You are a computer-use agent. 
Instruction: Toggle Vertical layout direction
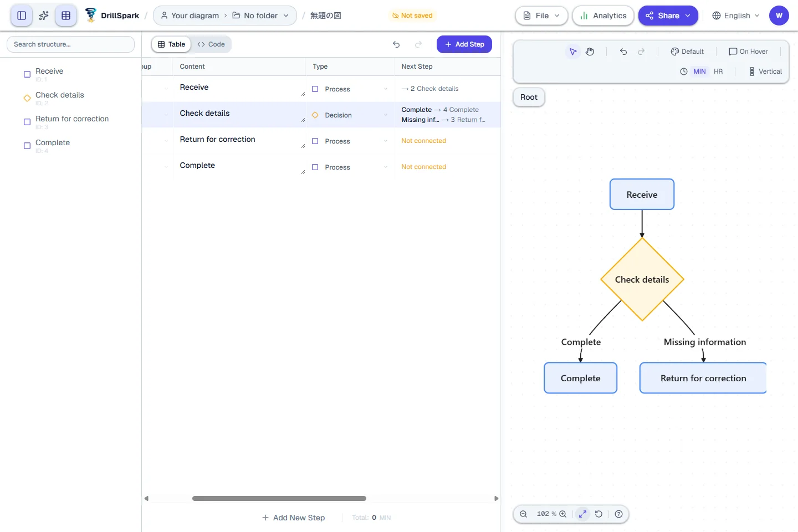(x=765, y=71)
